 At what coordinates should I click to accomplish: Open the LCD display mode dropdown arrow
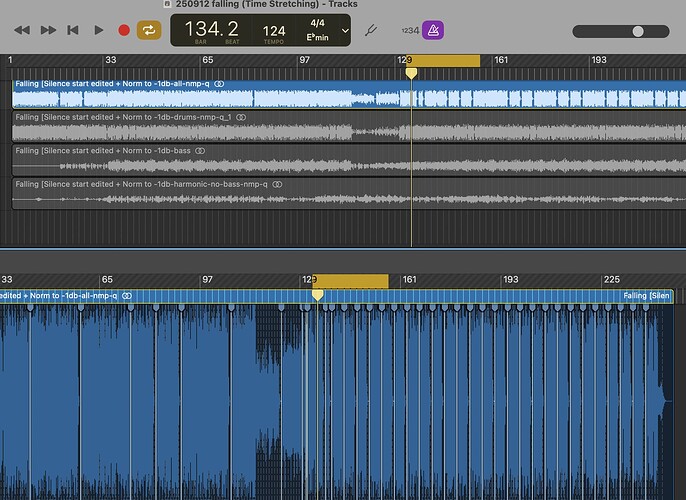[x=345, y=31]
